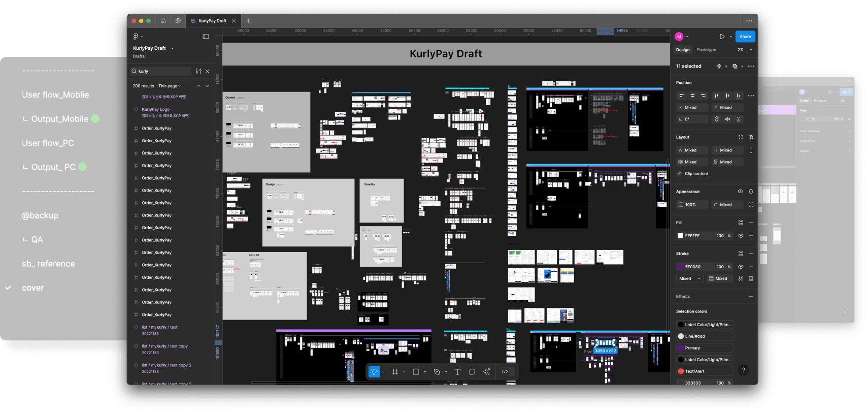
Task: Hide the FFFFFF fill with eye icon
Action: point(741,236)
